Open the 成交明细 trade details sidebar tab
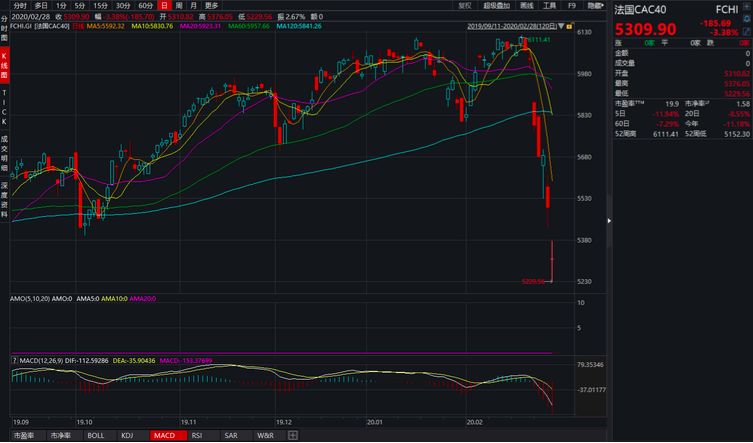The image size is (753, 443). coord(4,153)
